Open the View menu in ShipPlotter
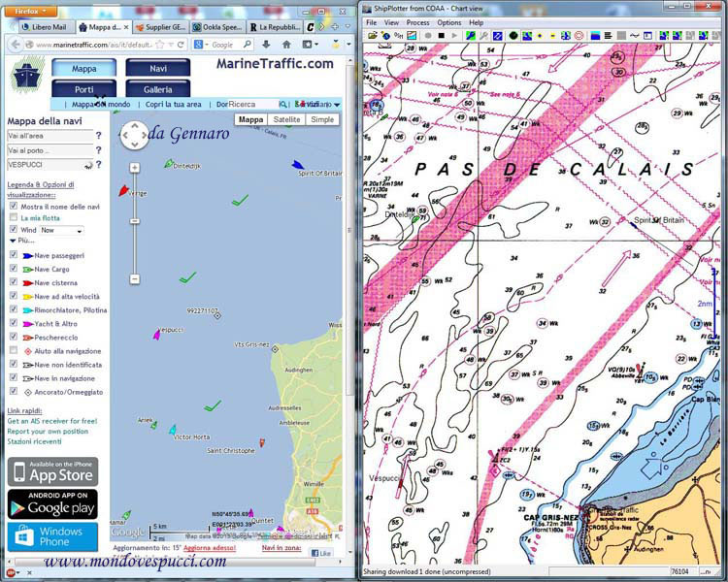 point(391,22)
